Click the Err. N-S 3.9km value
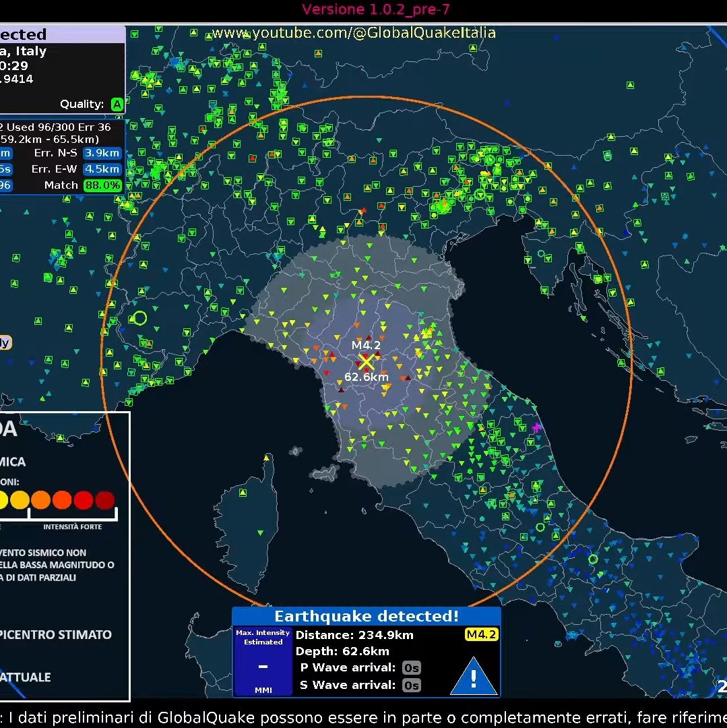Screen dimensions: 727x728 [x=102, y=153]
